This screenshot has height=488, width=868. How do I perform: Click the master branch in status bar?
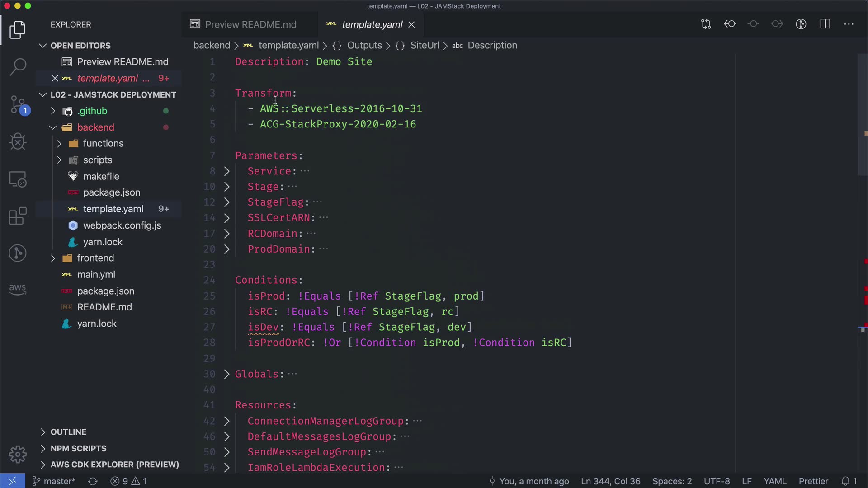(x=54, y=481)
